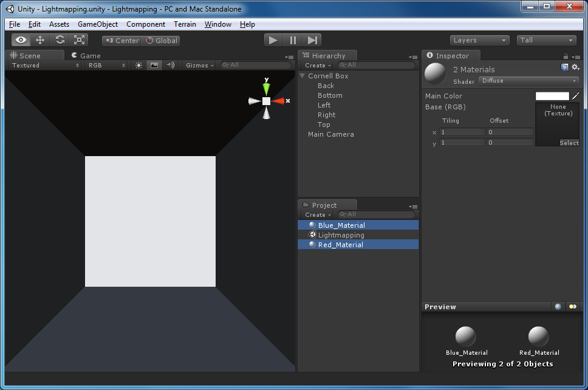Click the Hierarchy search field
This screenshot has width=588, height=390.
pyautogui.click(x=376, y=65)
